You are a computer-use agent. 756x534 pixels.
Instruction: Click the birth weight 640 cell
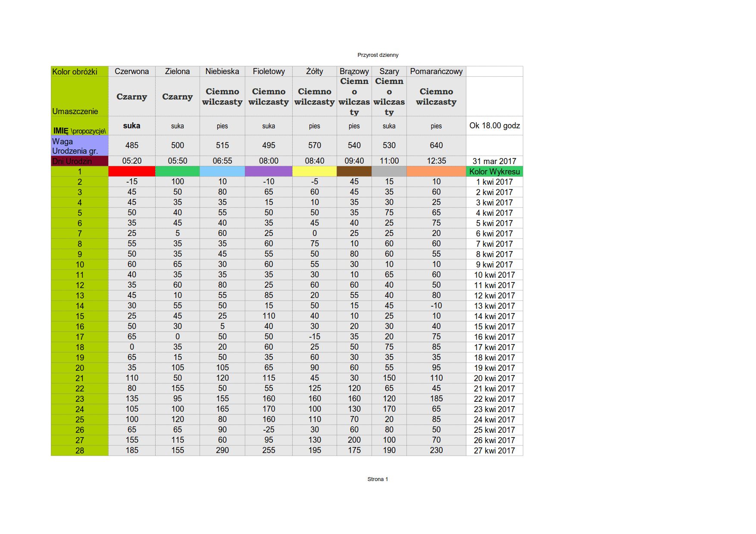pos(436,146)
